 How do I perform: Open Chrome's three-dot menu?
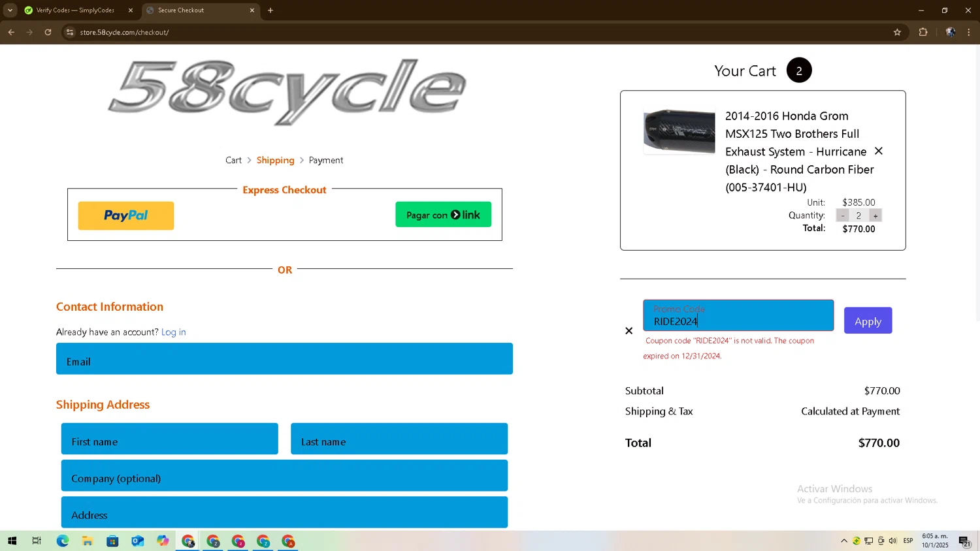(969, 32)
